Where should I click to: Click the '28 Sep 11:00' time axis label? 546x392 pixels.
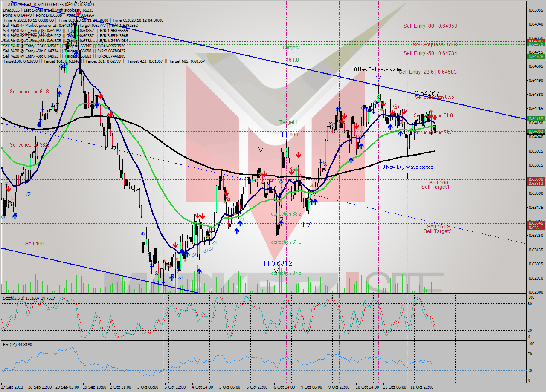click(40, 387)
